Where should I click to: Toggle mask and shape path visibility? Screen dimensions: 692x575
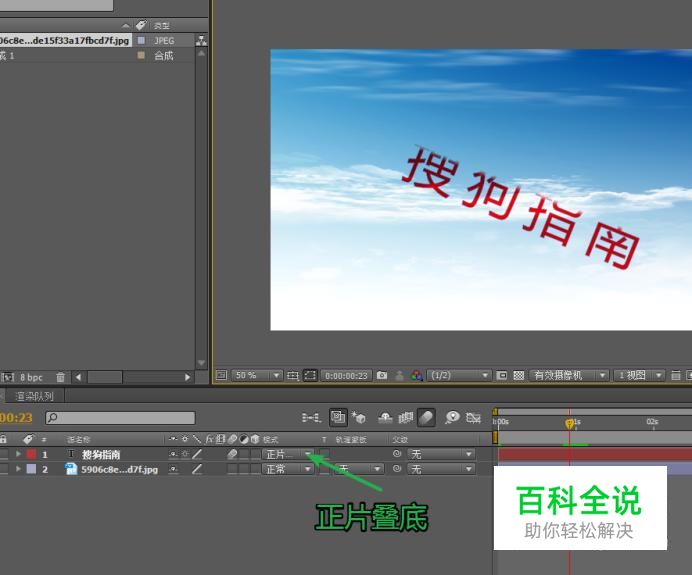(x=310, y=376)
